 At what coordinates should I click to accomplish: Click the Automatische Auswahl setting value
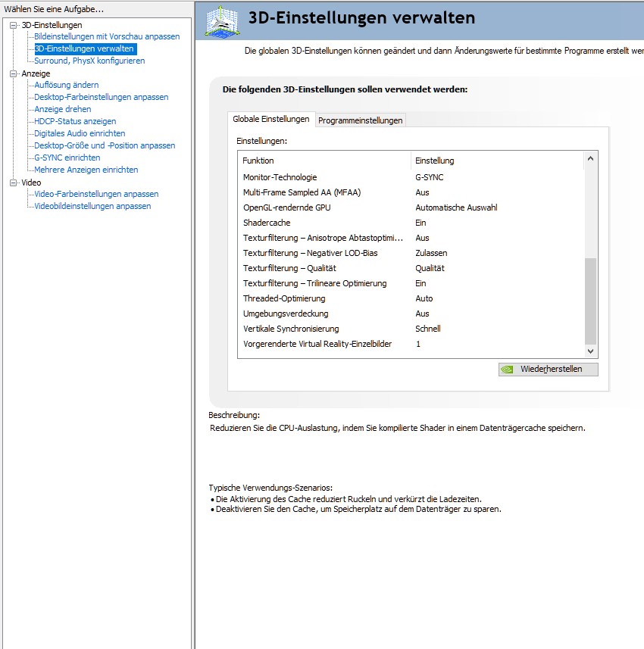click(456, 207)
